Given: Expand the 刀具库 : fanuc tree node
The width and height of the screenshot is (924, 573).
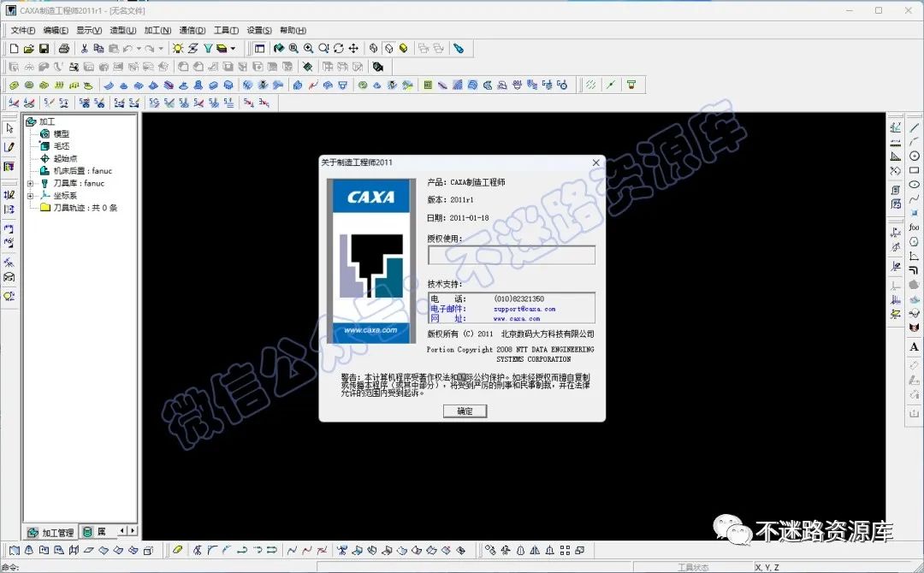Looking at the screenshot, I should pos(30,183).
